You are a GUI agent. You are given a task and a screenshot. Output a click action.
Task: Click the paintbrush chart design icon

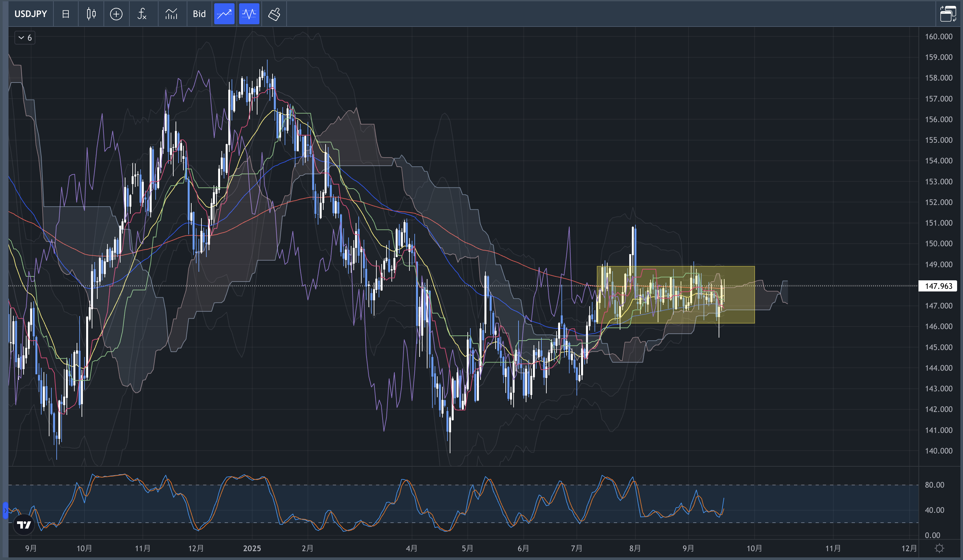274,14
